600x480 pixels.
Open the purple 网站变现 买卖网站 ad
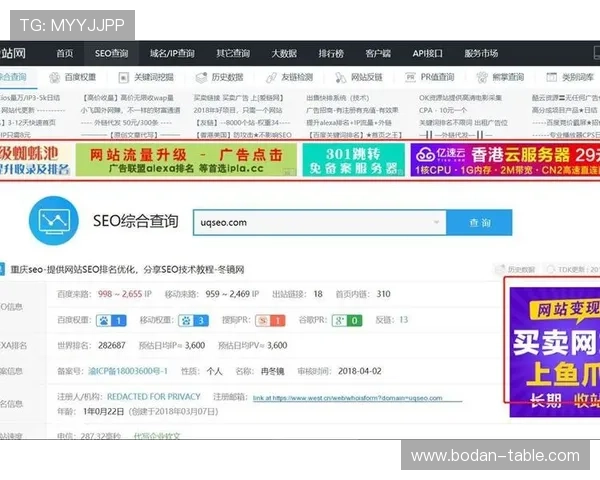(555, 351)
